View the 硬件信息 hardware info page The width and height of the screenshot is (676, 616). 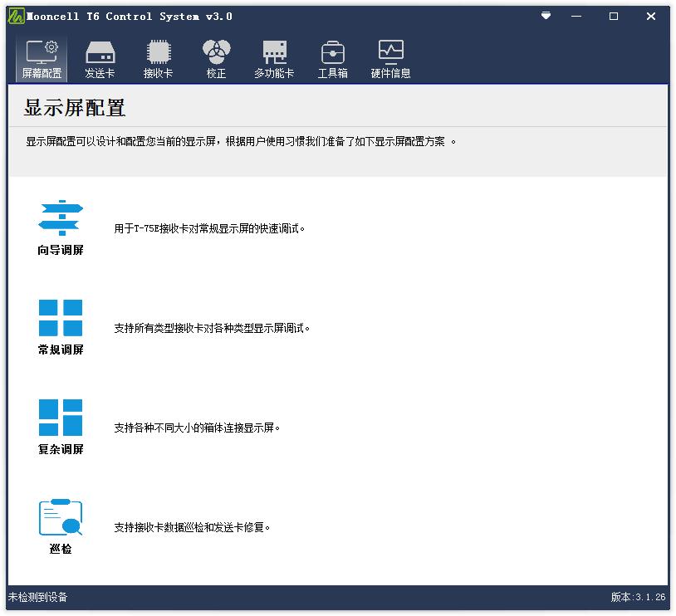tap(390, 59)
